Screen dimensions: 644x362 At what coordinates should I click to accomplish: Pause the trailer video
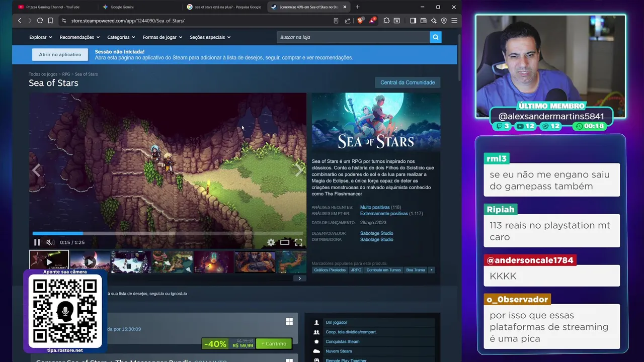tap(37, 242)
